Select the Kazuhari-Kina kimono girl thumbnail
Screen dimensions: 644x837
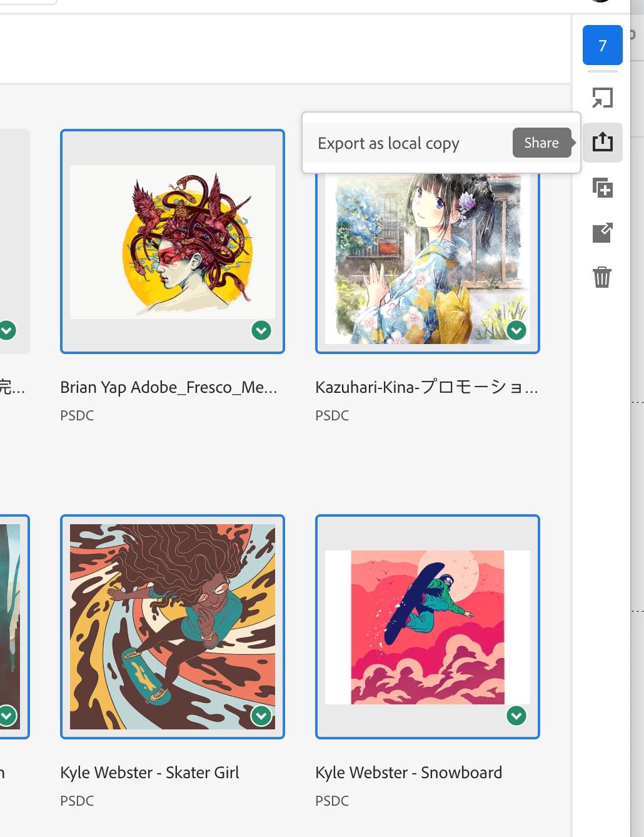(x=428, y=260)
